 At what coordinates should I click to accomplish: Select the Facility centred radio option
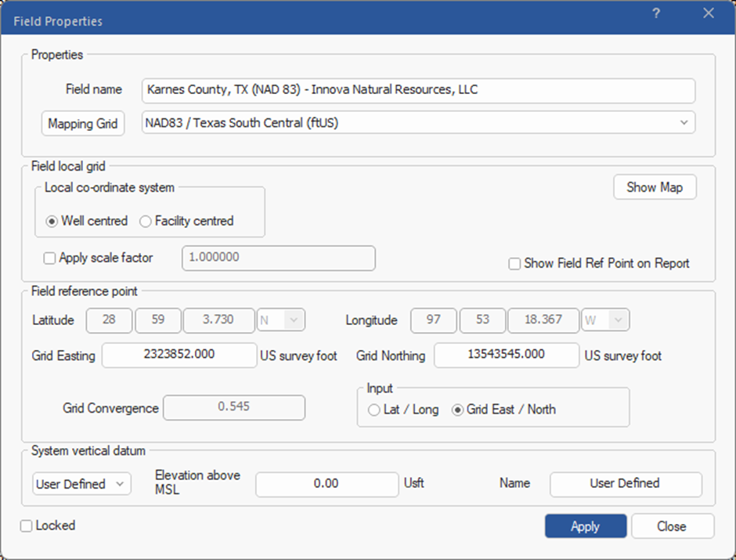[x=146, y=222]
